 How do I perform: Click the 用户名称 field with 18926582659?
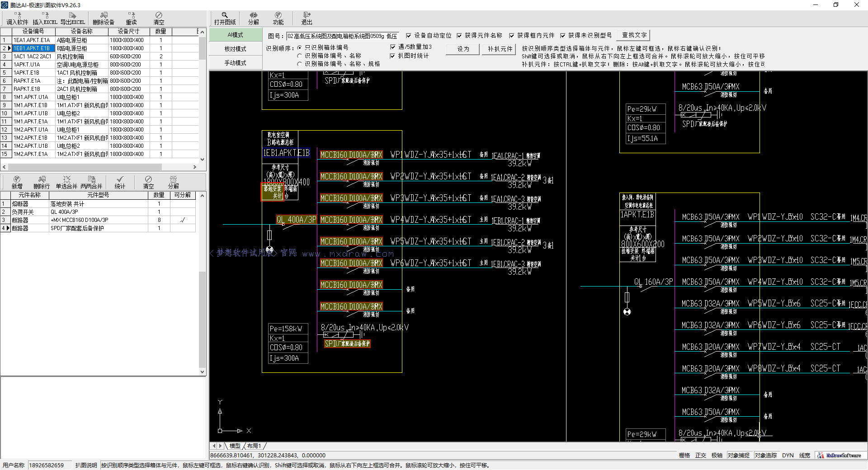tap(49, 465)
